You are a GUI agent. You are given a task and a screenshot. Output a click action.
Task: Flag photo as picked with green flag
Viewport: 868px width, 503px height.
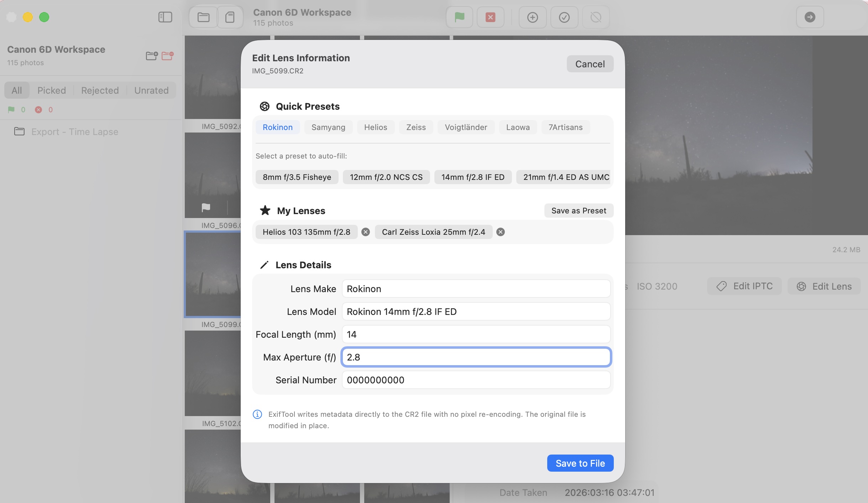[459, 17]
